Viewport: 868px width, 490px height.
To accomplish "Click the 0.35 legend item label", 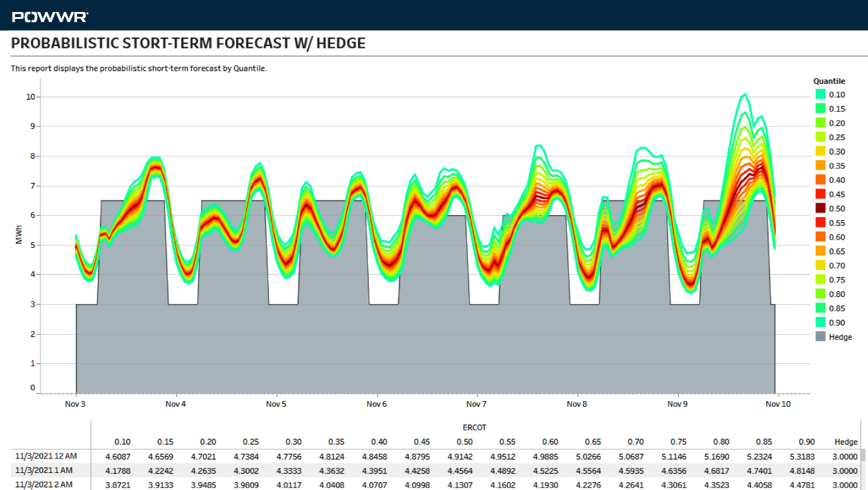I will [x=836, y=165].
